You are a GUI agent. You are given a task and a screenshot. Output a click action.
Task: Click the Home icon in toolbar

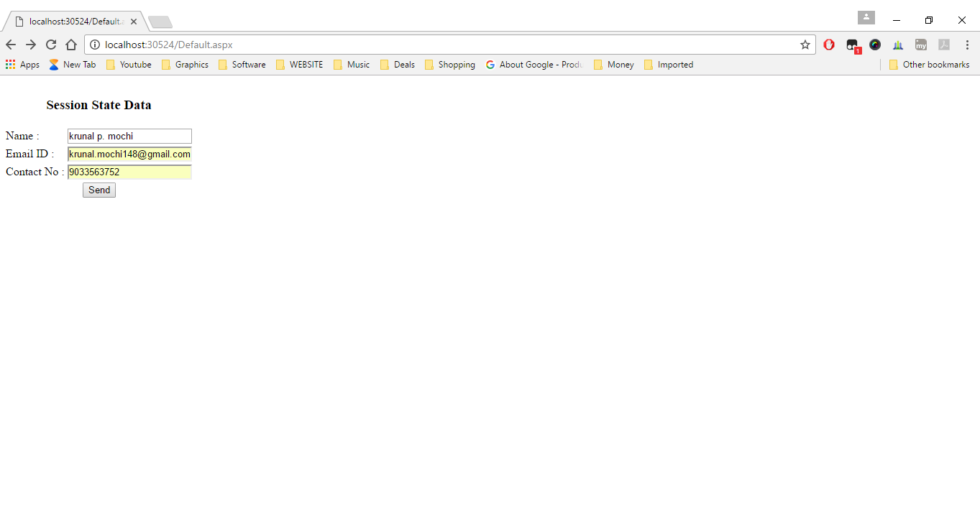(x=70, y=45)
